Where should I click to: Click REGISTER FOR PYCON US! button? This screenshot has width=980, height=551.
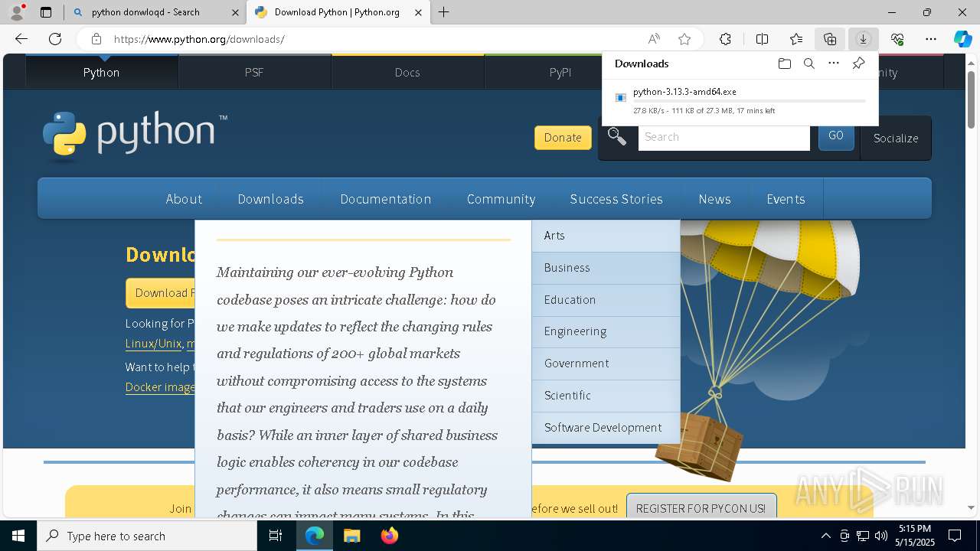[701, 508]
